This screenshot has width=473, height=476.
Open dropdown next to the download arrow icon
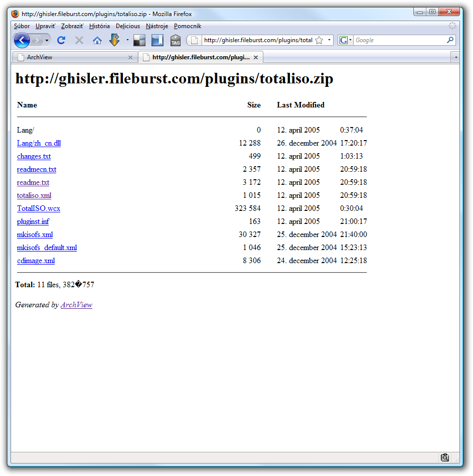(127, 40)
